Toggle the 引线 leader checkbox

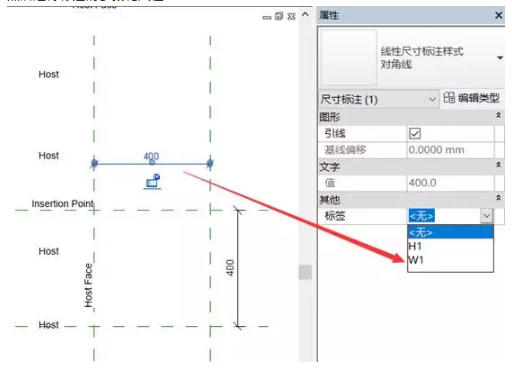coord(415,134)
